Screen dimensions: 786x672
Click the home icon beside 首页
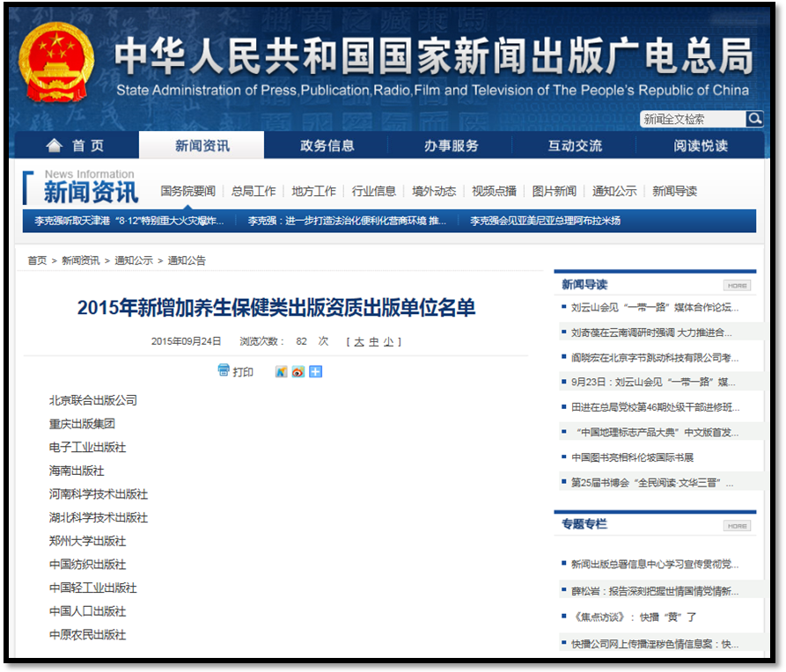55,146
